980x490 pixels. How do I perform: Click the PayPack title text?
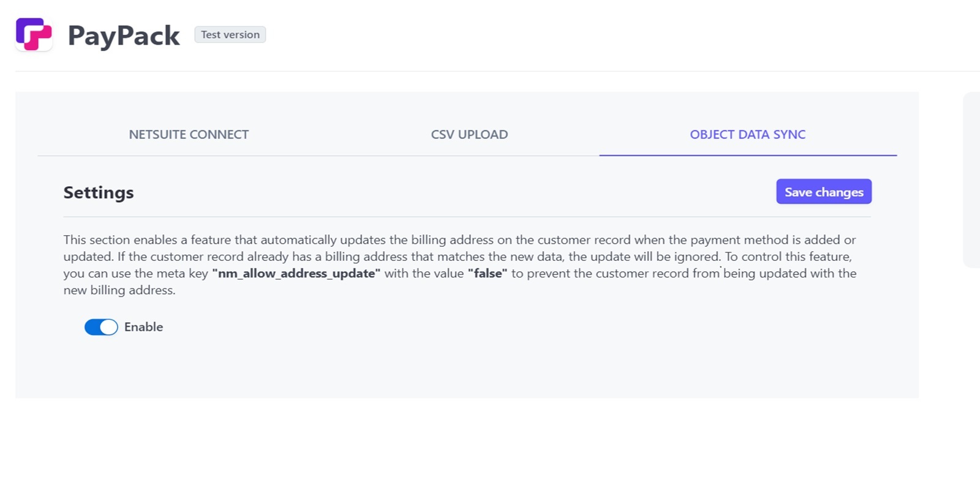point(123,36)
